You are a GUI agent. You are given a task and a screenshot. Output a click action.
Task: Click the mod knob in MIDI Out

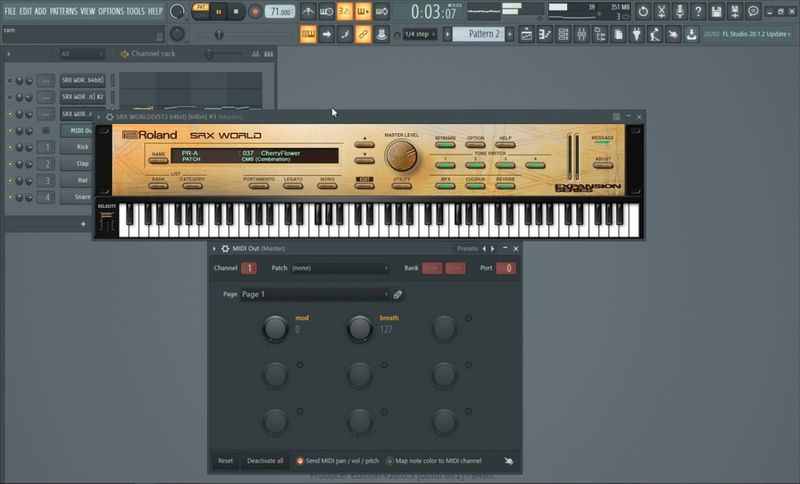pos(276,328)
